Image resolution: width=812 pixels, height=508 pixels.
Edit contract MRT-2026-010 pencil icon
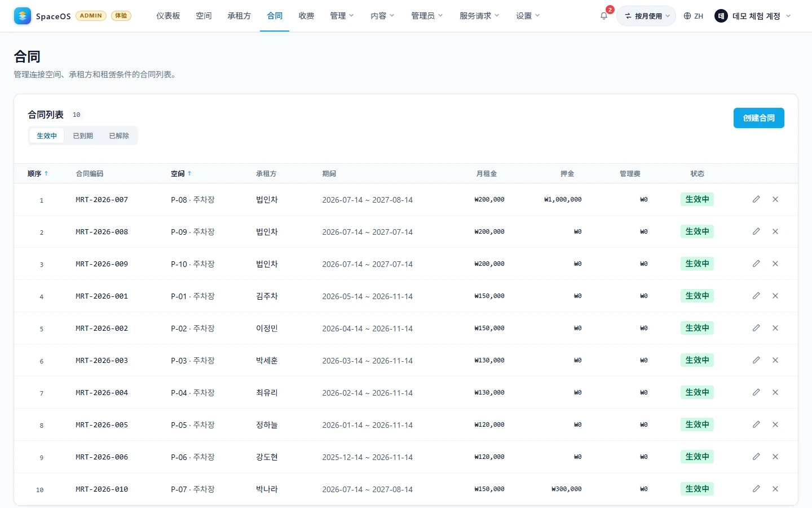tap(756, 489)
